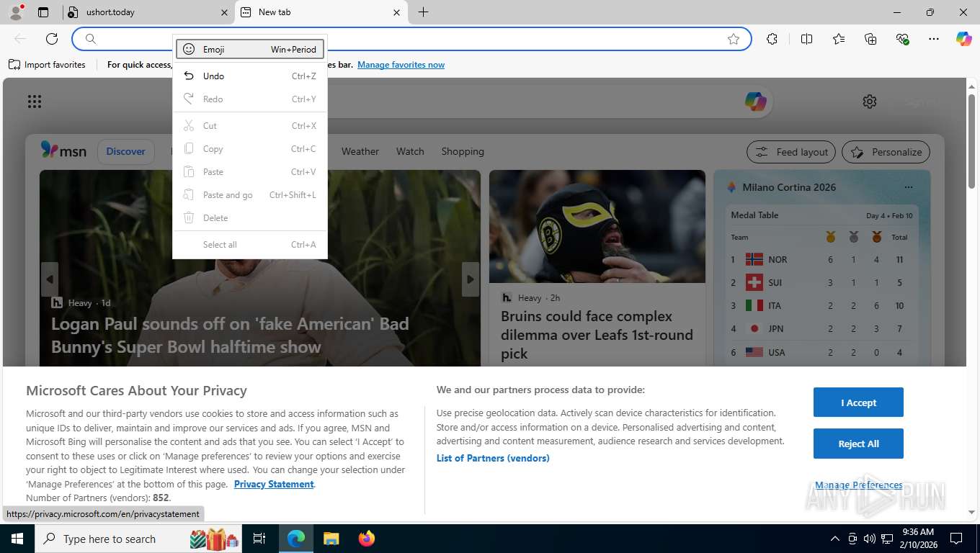Go to previous news slide arrow
Viewport: 980px width, 553px height.
pyautogui.click(x=50, y=279)
